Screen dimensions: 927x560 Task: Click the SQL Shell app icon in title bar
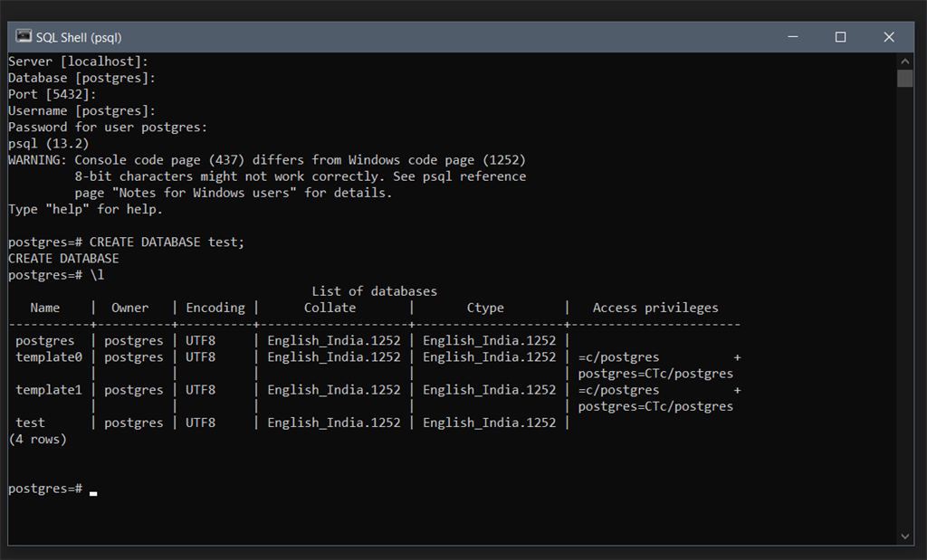[x=24, y=37]
